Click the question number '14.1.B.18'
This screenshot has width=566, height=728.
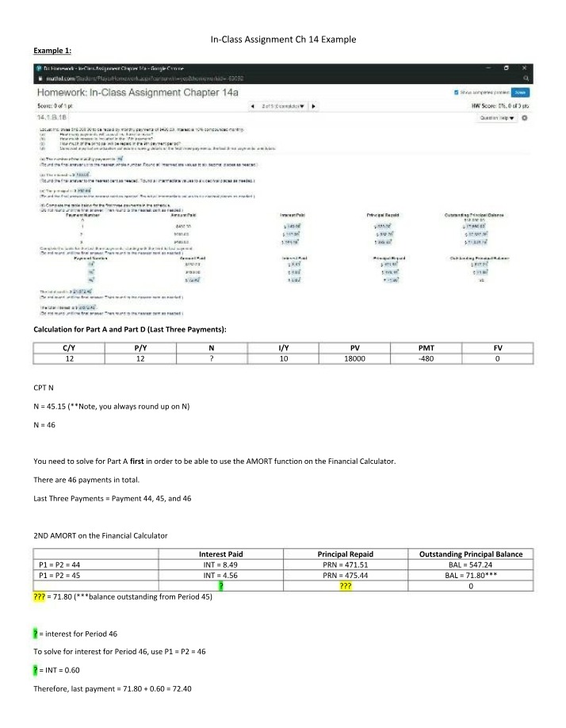pyautogui.click(x=52, y=117)
